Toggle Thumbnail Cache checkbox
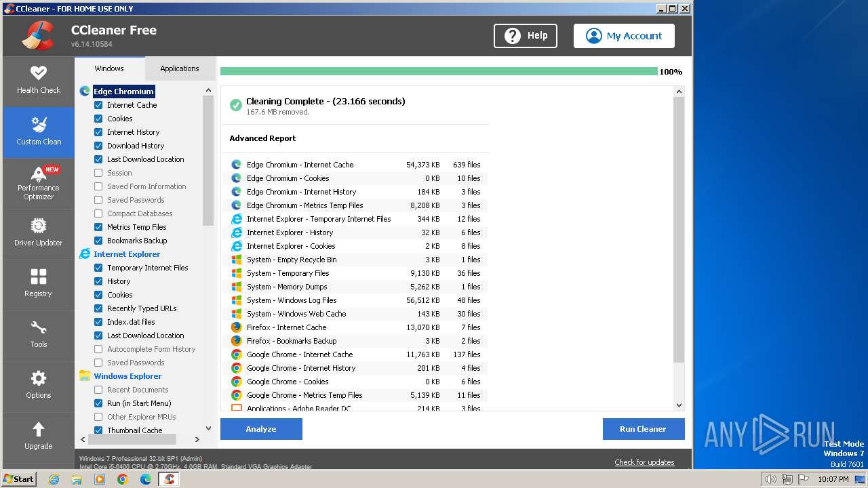 click(98, 430)
